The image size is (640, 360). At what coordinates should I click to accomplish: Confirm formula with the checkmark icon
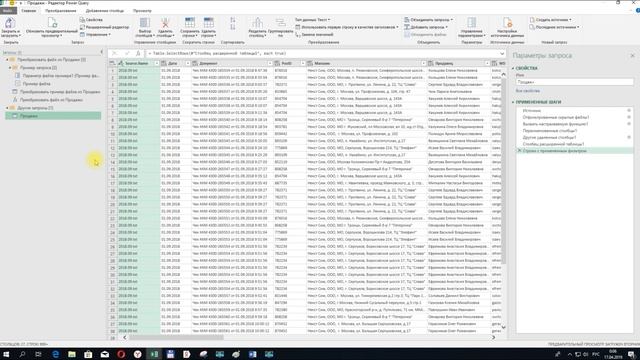(127, 53)
